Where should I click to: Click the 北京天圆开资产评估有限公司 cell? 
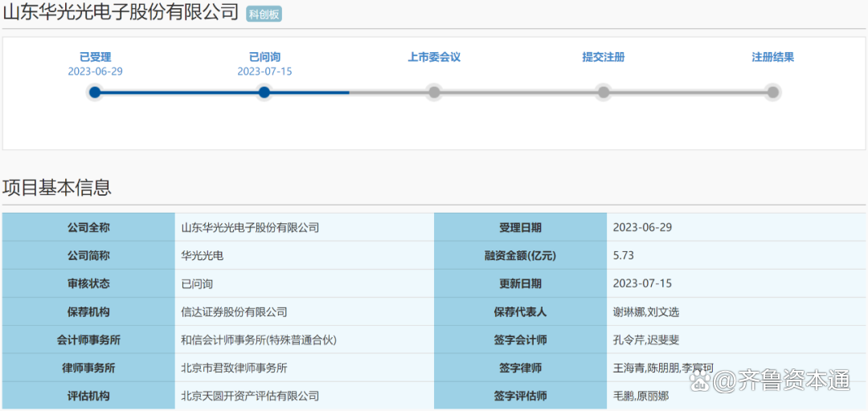tap(250, 396)
